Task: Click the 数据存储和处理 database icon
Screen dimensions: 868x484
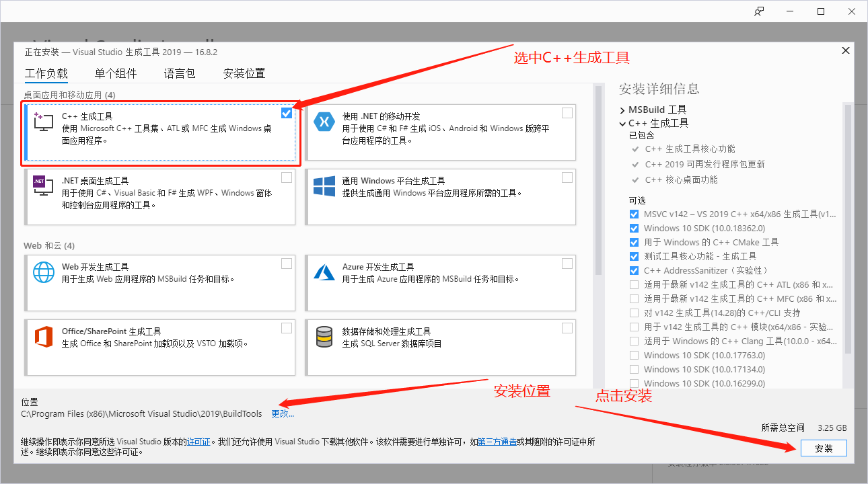Action: point(324,337)
